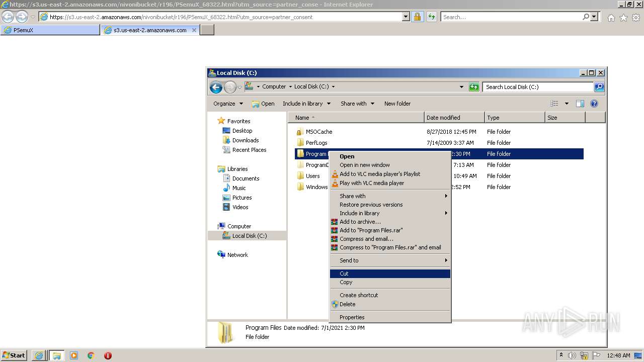Show hidden system tray icons

560,355
